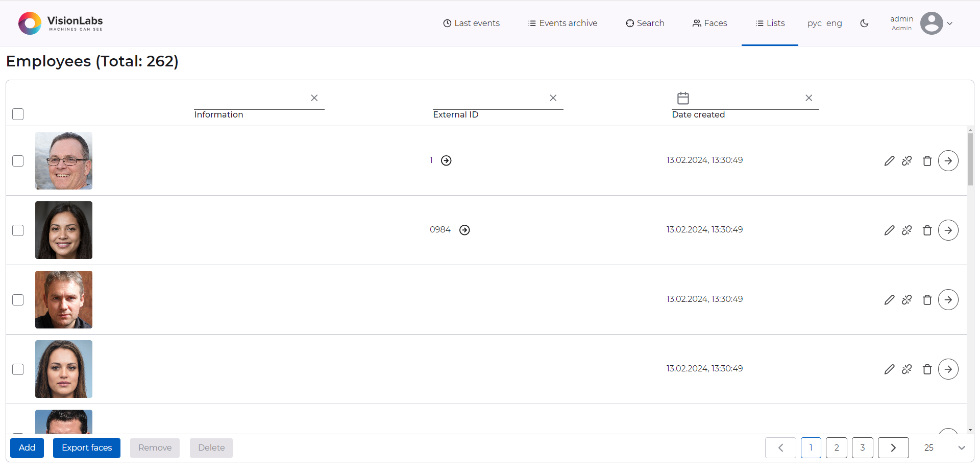Edit the first employee with the pencil icon

(890, 160)
